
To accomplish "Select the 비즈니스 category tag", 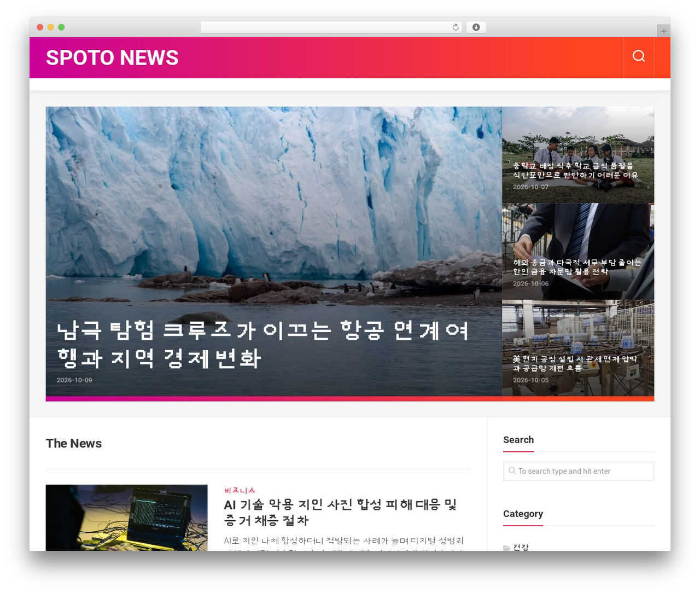I will click(x=240, y=490).
